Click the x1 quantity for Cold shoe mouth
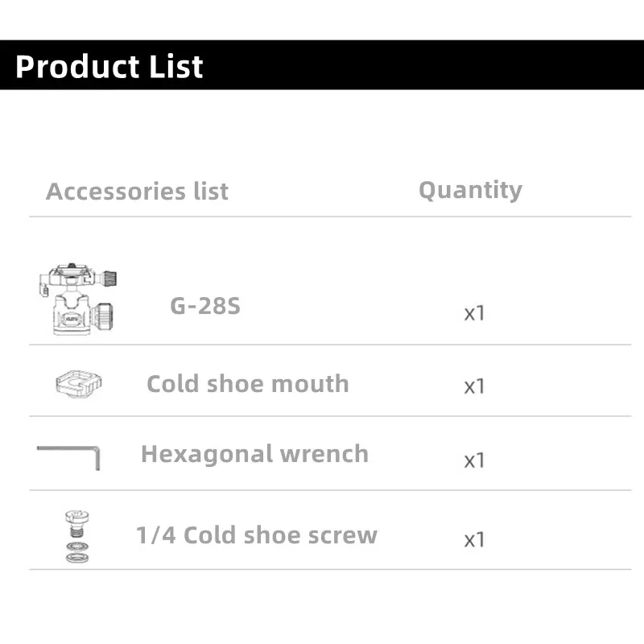Viewport: 644px width, 644px height. pyautogui.click(x=475, y=386)
